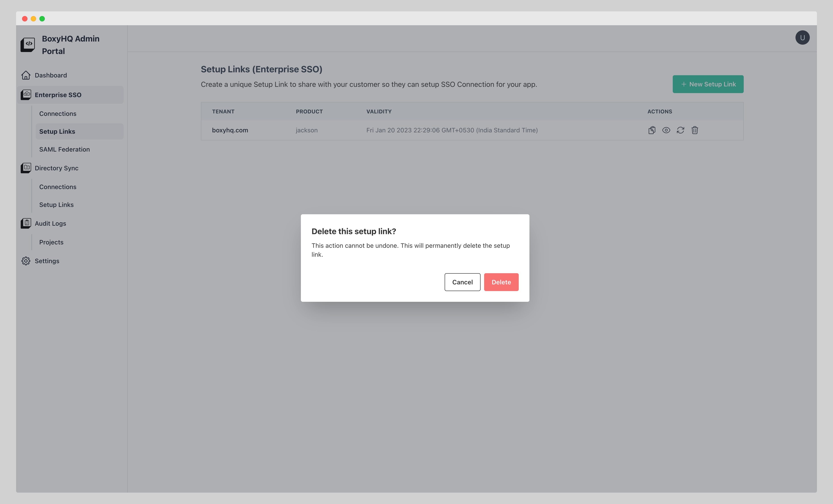
Task: Click the BoxyHQ logo icon
Action: [28, 44]
